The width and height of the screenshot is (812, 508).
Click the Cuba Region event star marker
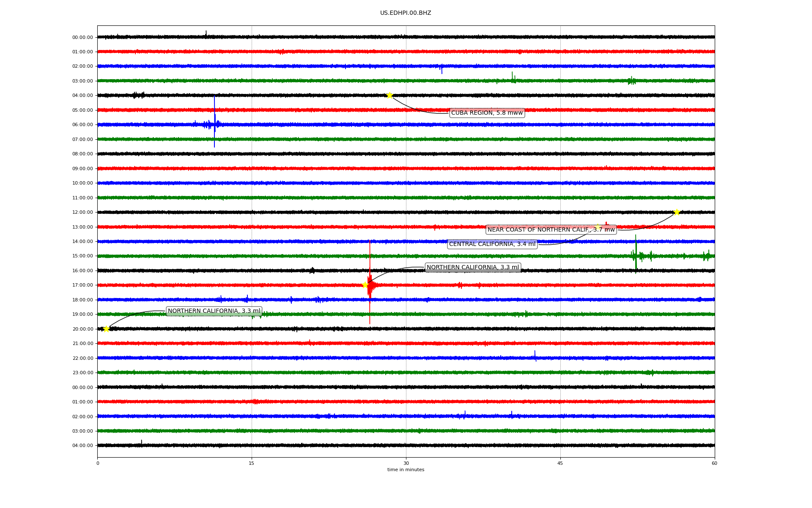coord(390,95)
